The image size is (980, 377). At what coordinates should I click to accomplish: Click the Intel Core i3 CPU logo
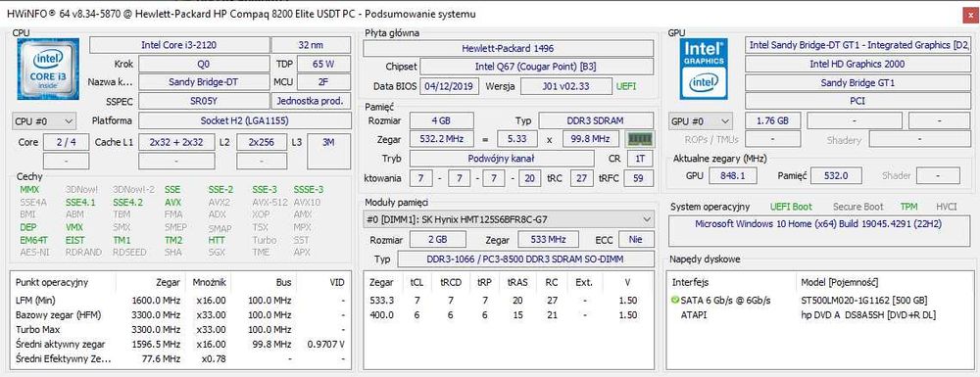coord(48,69)
